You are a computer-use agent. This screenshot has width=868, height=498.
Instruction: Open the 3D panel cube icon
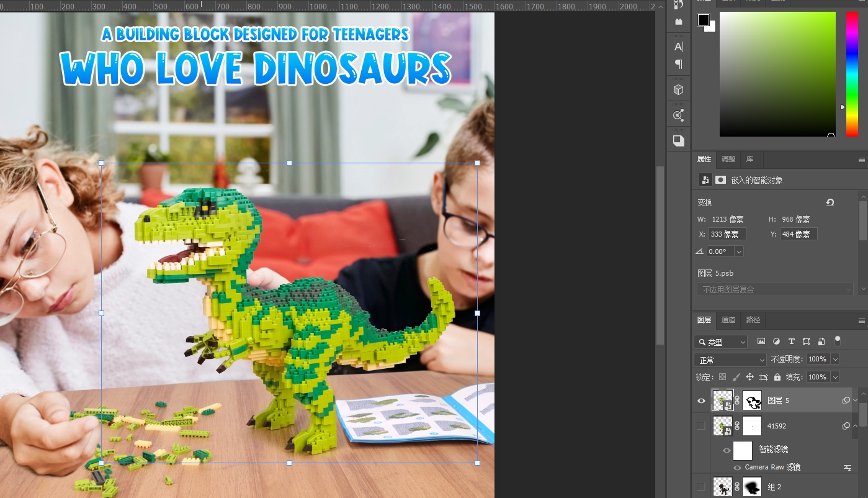(678, 90)
